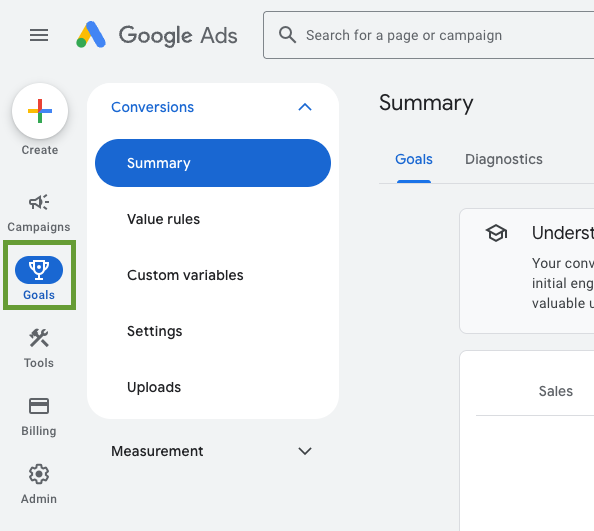The width and height of the screenshot is (594, 531).
Task: Open Campaigns from the sidebar
Action: 39,213
